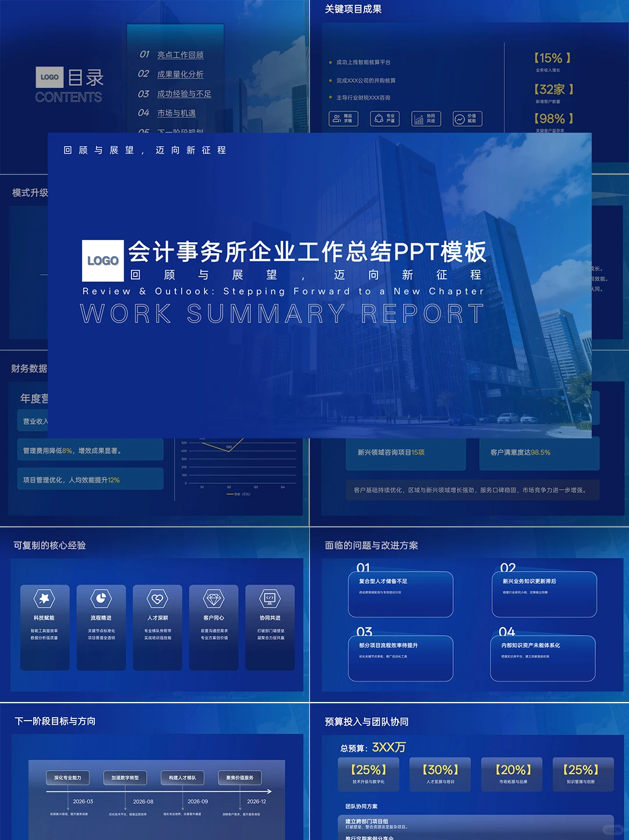Open contents entry 03 成功经验与不足

(x=175, y=94)
